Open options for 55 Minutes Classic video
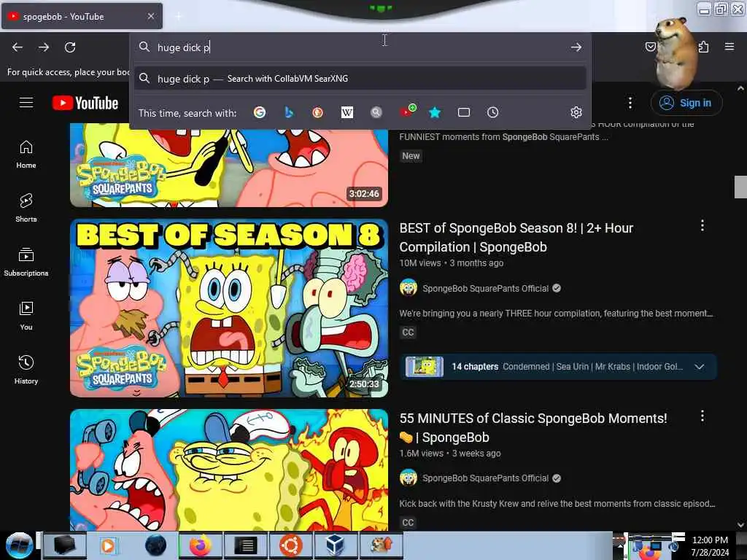747x560 pixels. 703,416
